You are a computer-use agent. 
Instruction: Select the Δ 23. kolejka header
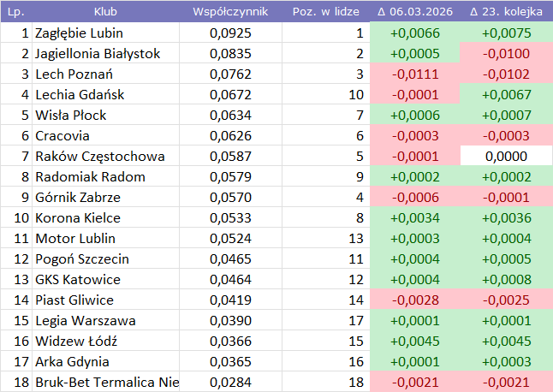tap(506, 12)
